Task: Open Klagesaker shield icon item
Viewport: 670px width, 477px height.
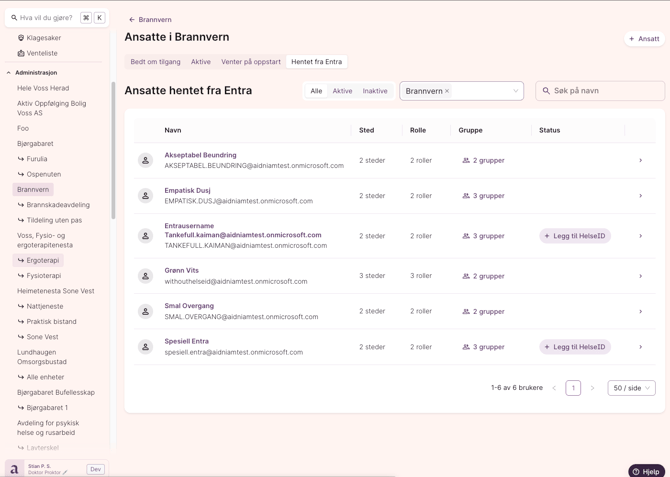Action: [21, 38]
